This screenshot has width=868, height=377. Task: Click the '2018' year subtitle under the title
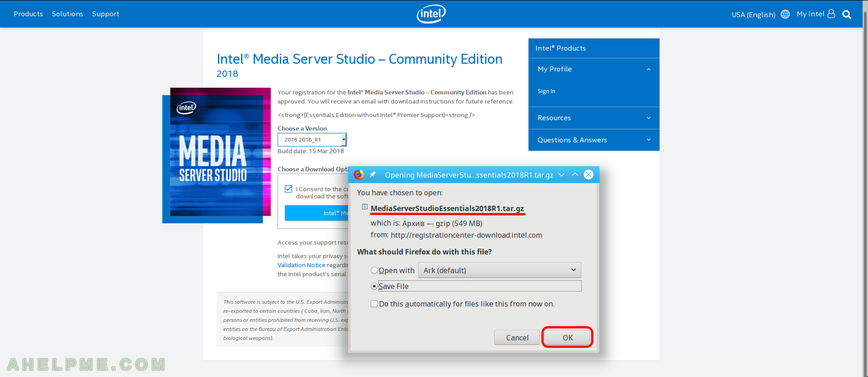pos(227,74)
